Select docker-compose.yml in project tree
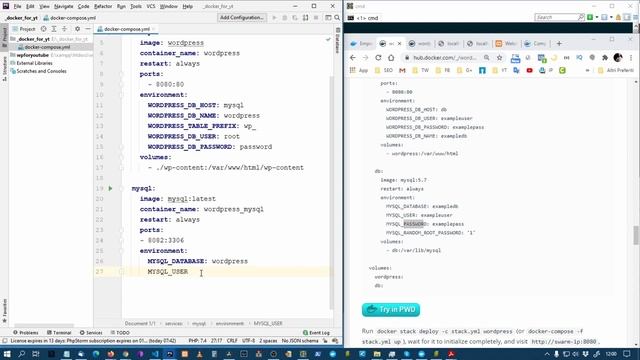This screenshot has width=640, height=360. point(47,47)
